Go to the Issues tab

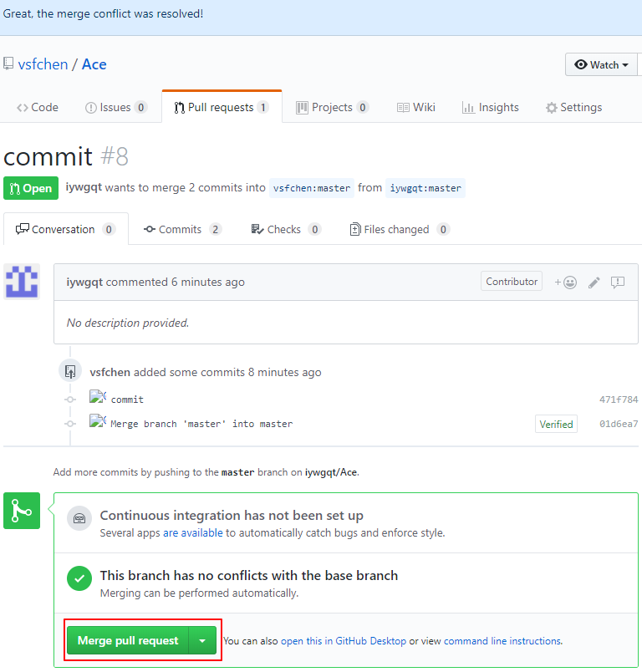[115, 108]
